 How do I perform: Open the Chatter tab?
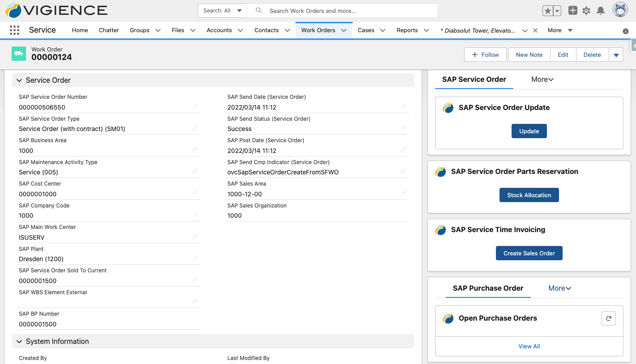point(109,30)
